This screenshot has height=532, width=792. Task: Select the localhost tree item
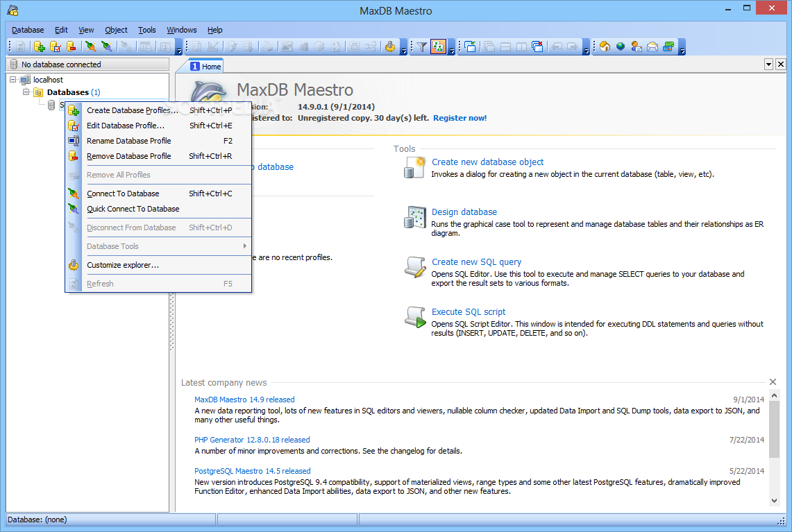[48, 80]
